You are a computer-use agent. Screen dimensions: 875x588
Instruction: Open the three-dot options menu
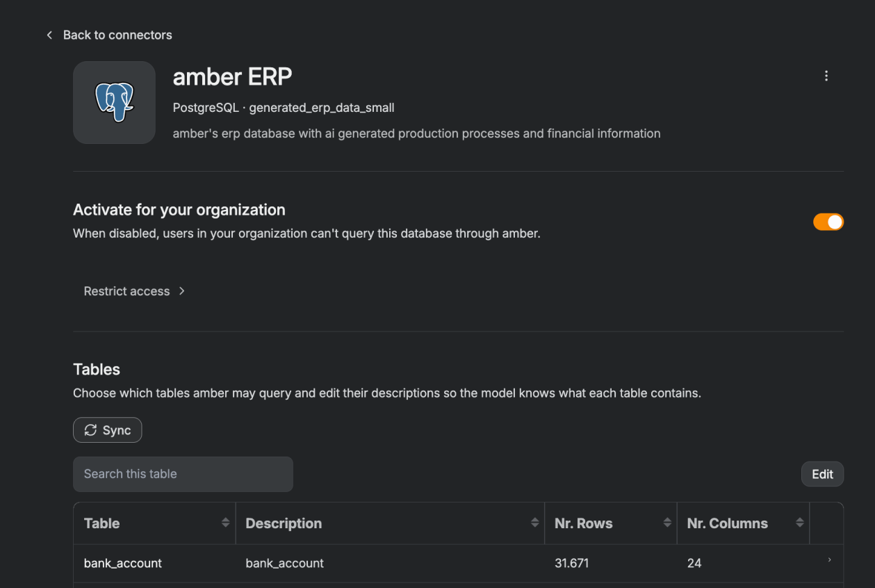826,76
